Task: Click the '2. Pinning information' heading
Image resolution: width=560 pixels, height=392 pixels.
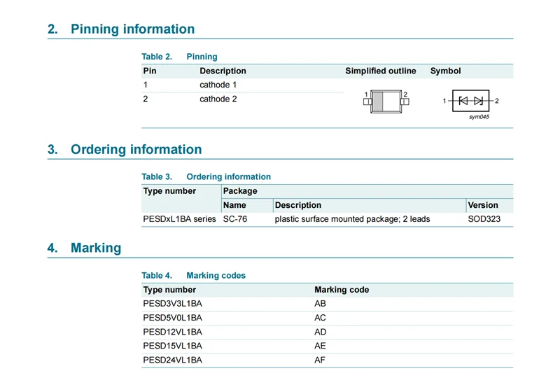Action: (121, 29)
